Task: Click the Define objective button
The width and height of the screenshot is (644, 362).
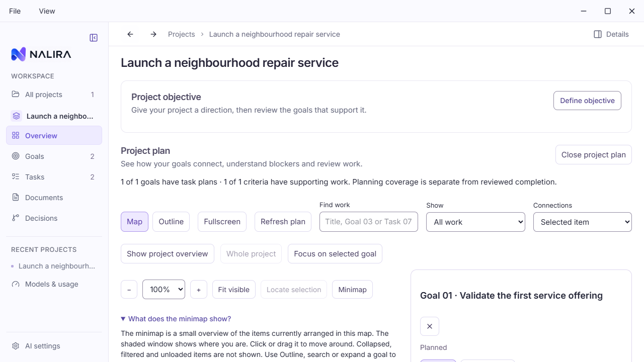Action: point(587,101)
